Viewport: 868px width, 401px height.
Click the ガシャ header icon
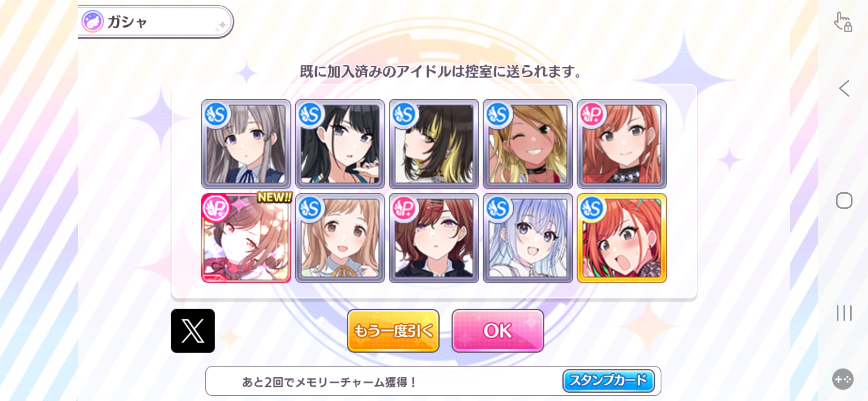[92, 22]
